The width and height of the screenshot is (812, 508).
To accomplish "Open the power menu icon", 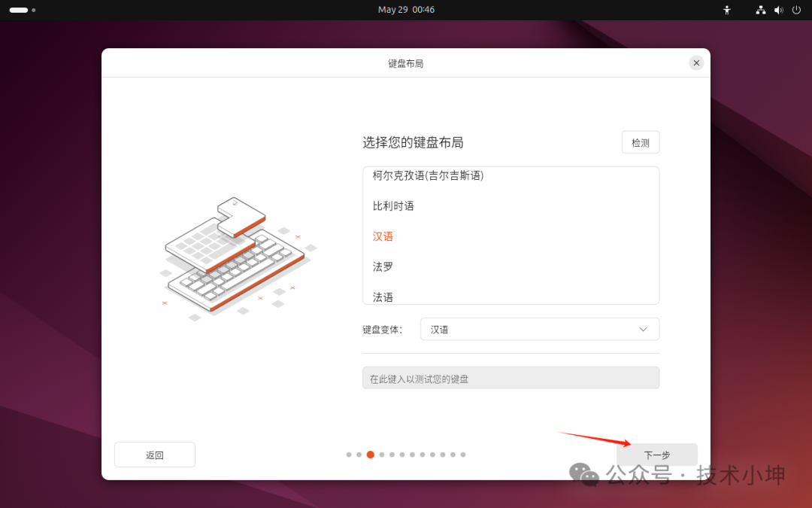I will pos(796,10).
